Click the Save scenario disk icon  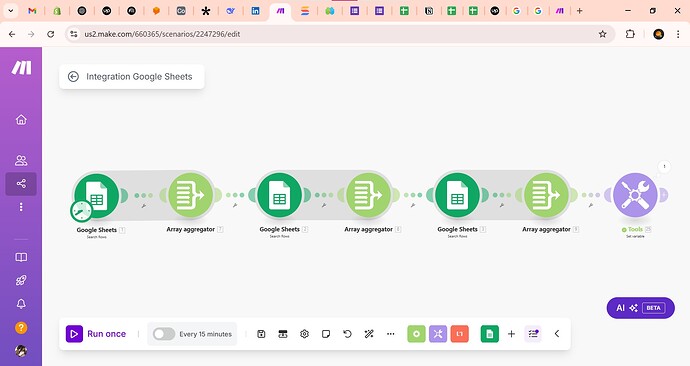[261, 334]
